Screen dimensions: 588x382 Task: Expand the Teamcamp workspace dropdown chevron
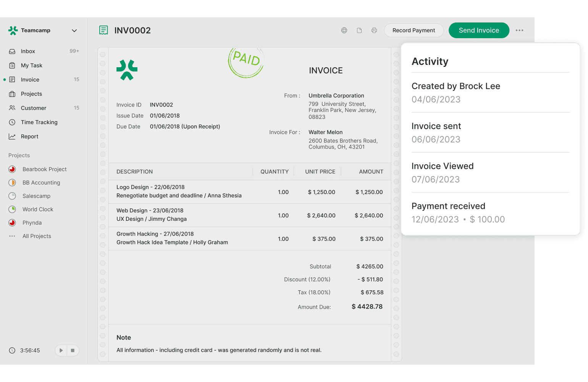(x=74, y=31)
